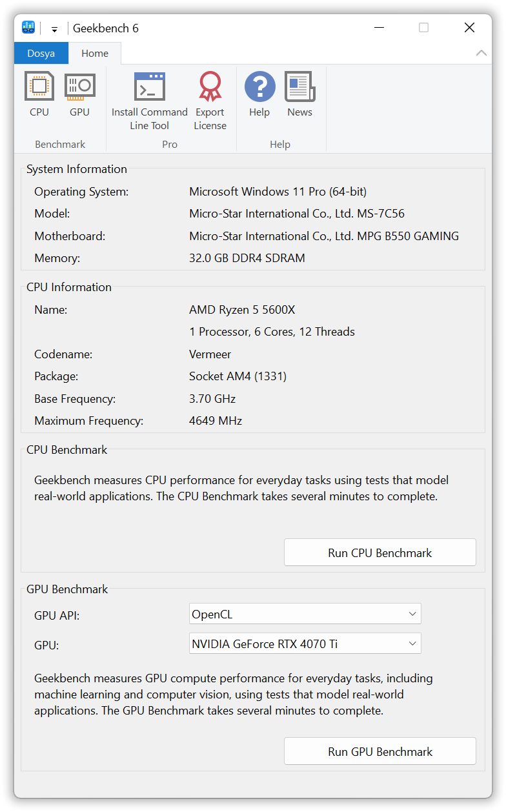
Task: Click the Model value ending in MS-7C56
Action: point(297,214)
